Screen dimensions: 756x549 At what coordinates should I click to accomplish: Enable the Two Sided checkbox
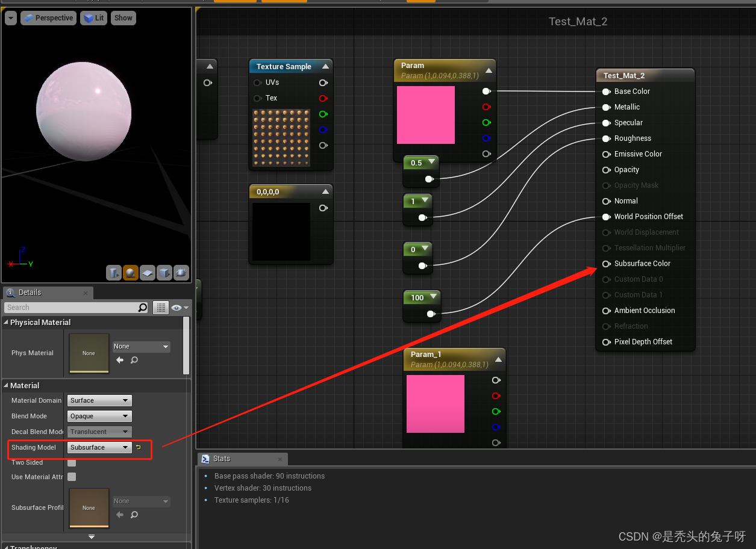click(x=72, y=462)
